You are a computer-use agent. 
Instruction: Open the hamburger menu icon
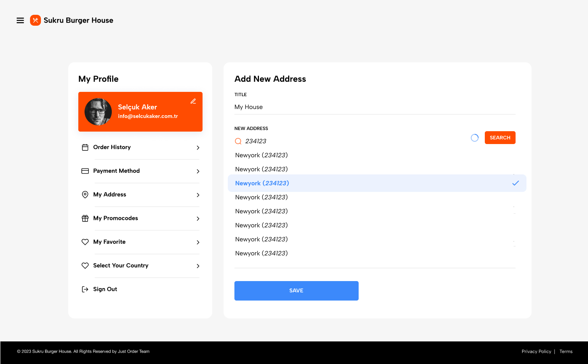[x=20, y=20]
